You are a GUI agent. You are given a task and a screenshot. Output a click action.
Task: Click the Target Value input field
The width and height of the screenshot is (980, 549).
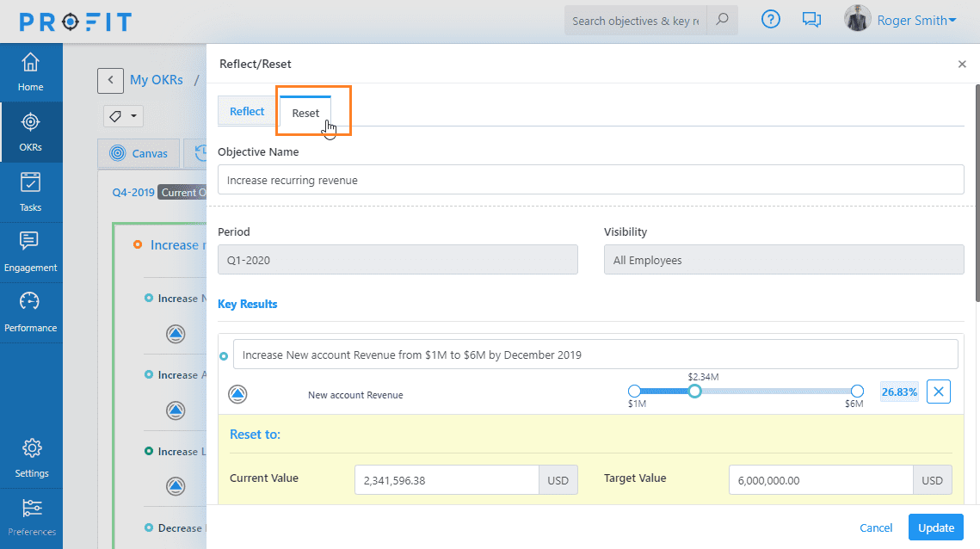(x=821, y=480)
